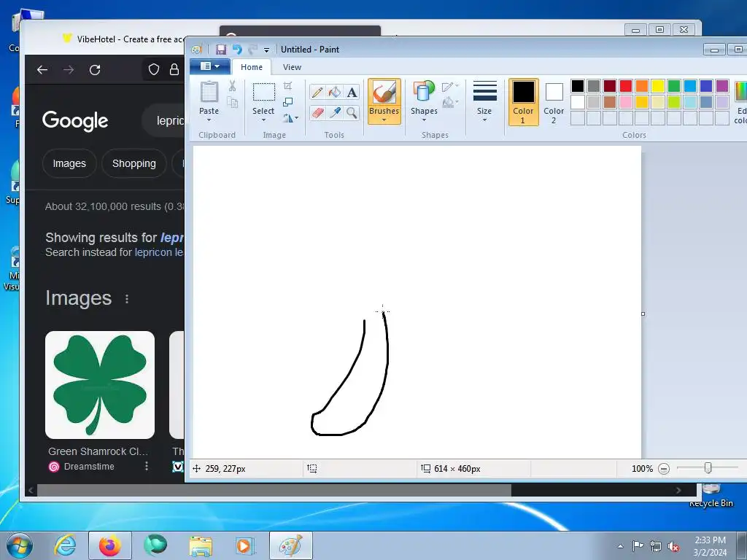Viewport: 747px width, 560px height.
Task: Click the Cut scissors icon
Action: coord(233,86)
